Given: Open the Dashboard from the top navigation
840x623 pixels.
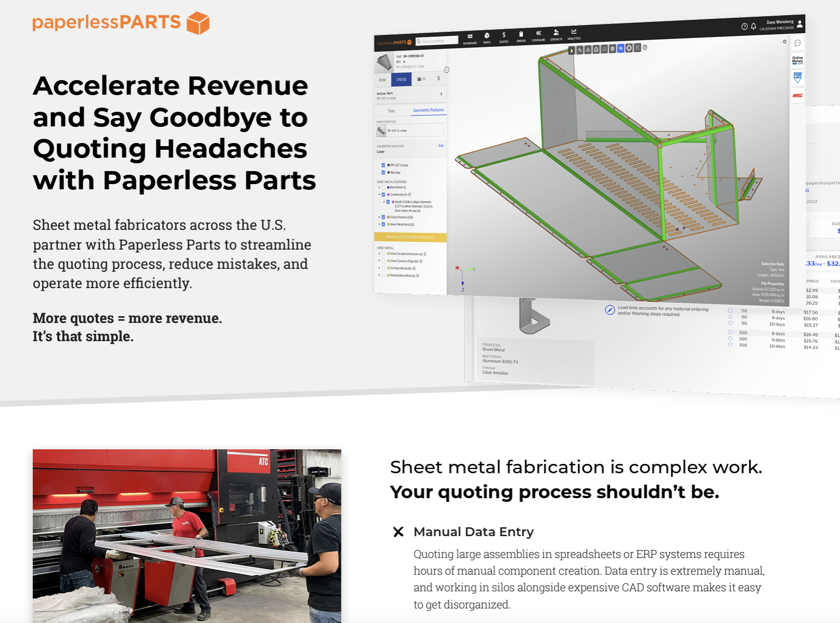Looking at the screenshot, I should tap(470, 36).
